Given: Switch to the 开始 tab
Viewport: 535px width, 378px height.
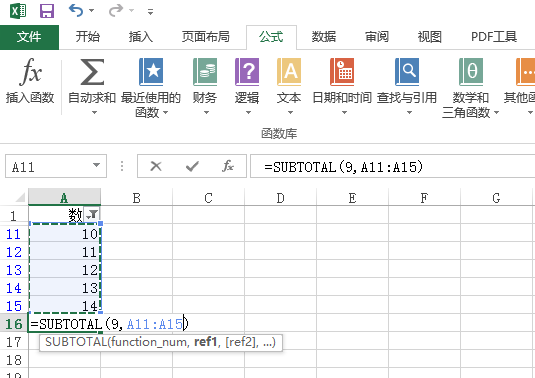Looking at the screenshot, I should (88, 37).
